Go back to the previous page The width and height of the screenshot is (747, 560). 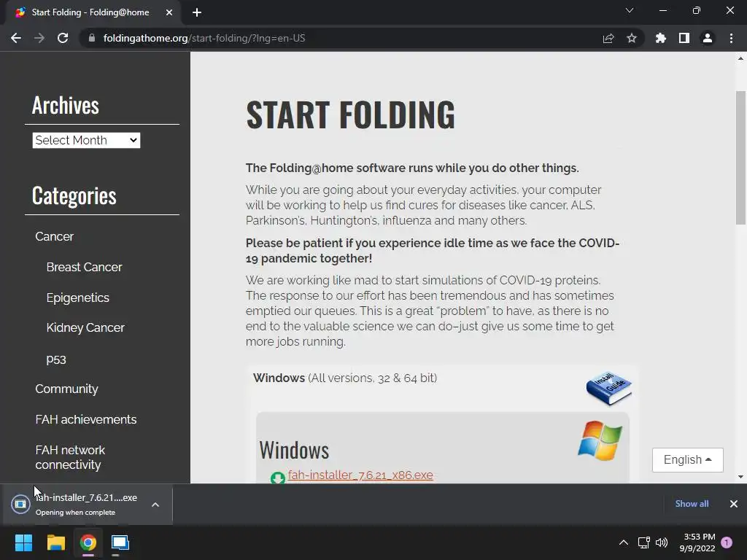pos(16,38)
